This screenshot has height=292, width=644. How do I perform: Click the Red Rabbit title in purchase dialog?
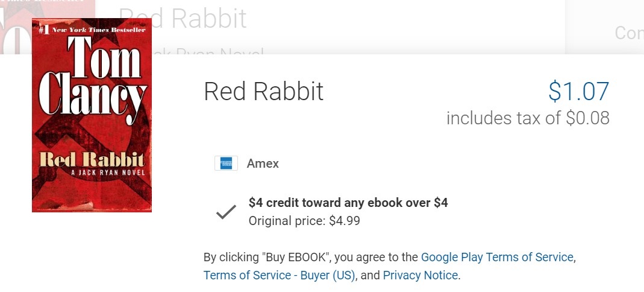pyautogui.click(x=264, y=91)
